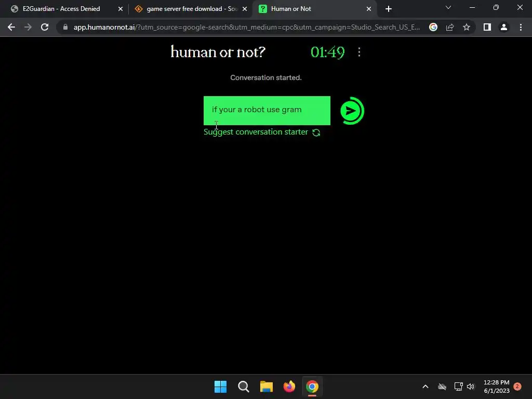Click the cloud sync tray icon
This screenshot has width=532, height=399.
[442, 387]
